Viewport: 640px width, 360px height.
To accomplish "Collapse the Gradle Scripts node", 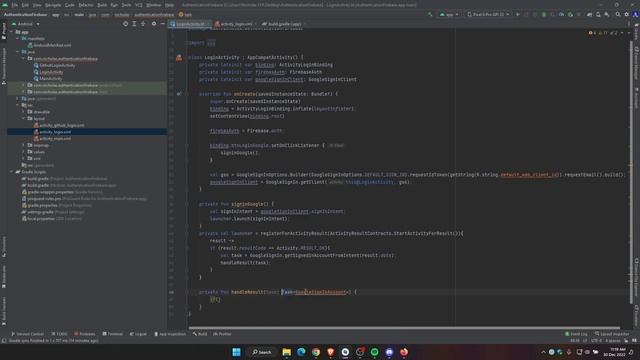I will coord(11,172).
